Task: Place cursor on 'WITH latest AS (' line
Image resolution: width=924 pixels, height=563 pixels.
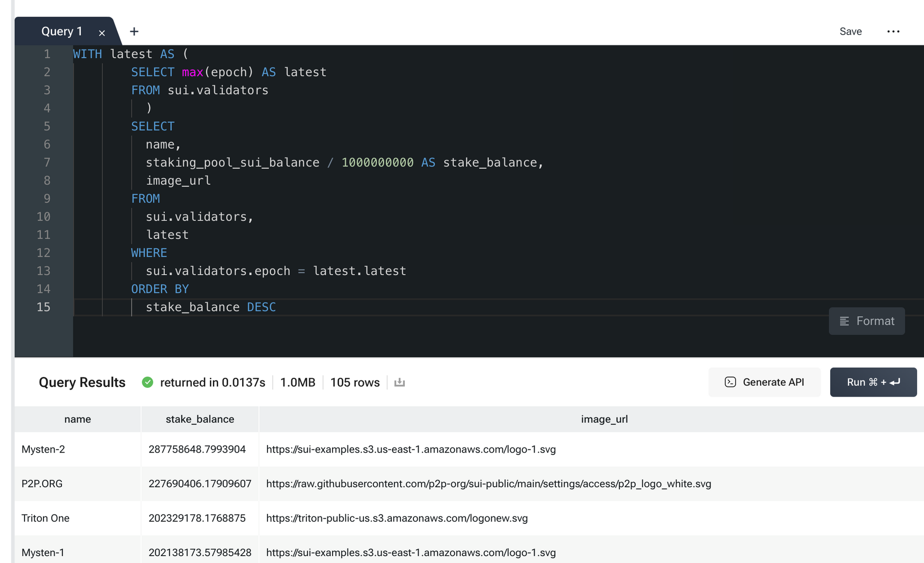Action: (x=131, y=54)
